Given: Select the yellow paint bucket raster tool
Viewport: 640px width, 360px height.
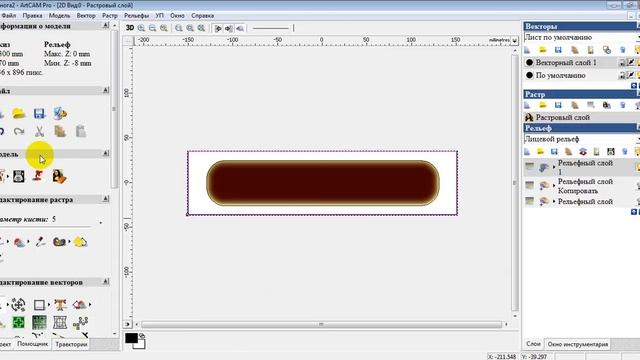Looking at the screenshot, I should coord(80,242).
